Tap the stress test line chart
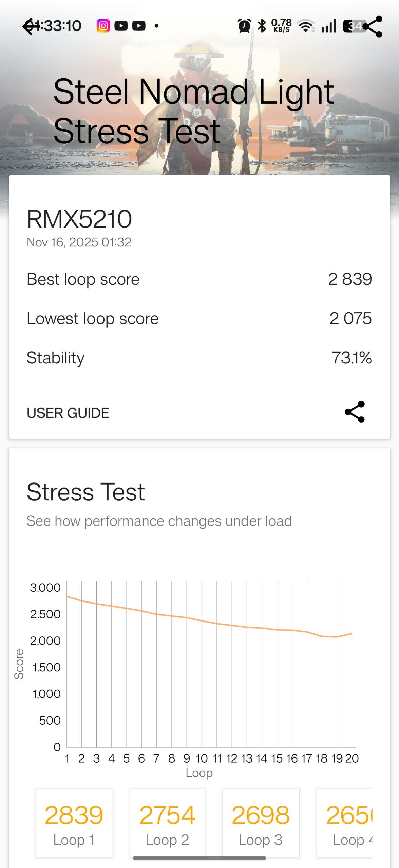This screenshot has height=868, width=399. pos(209,665)
